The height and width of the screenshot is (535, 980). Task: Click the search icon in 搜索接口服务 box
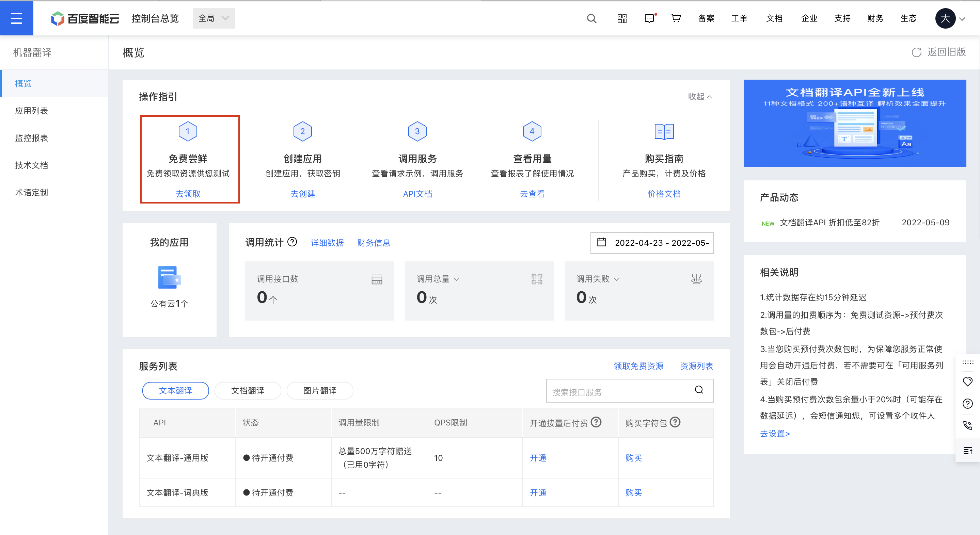coord(699,390)
